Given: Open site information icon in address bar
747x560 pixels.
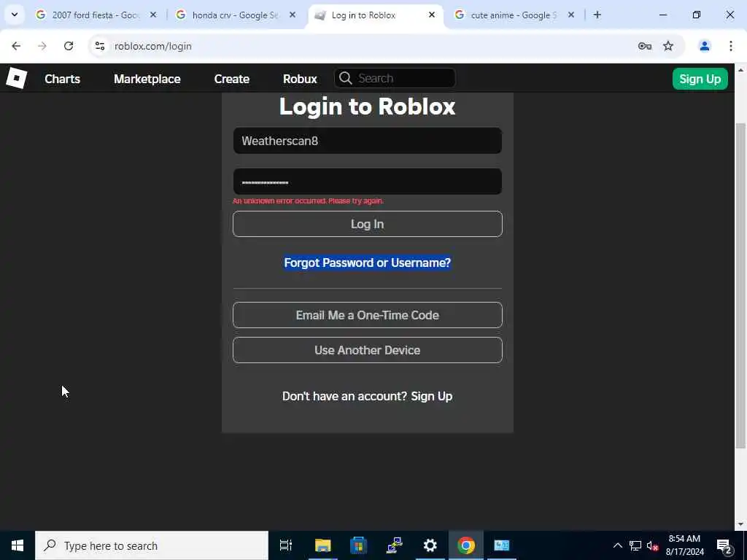Looking at the screenshot, I should [x=99, y=46].
